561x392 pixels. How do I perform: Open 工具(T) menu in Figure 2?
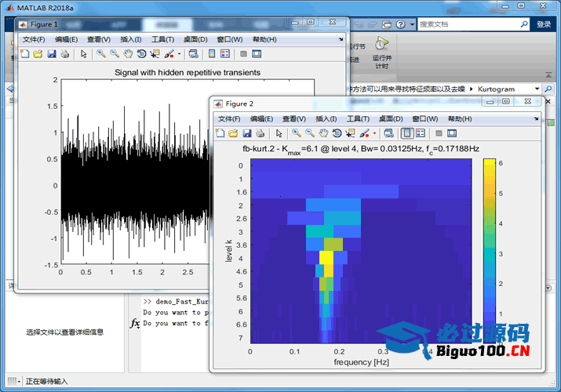(358, 118)
